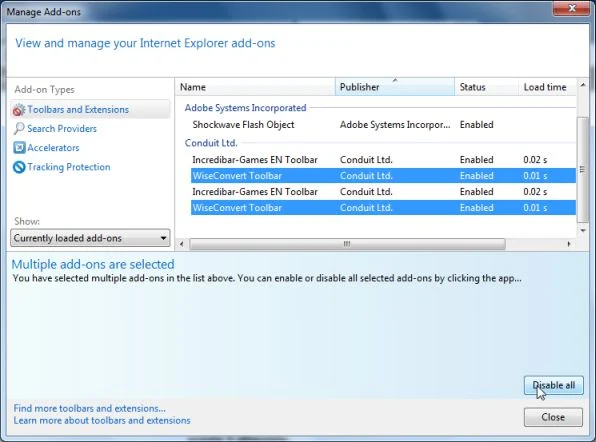Screen dimensions: 596x442
Task: Open Learn more about toolbars and extensions
Action: click(x=102, y=420)
